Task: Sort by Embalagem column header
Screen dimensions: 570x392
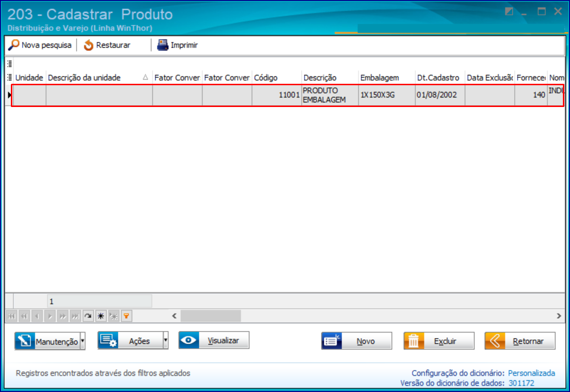Action: point(387,78)
